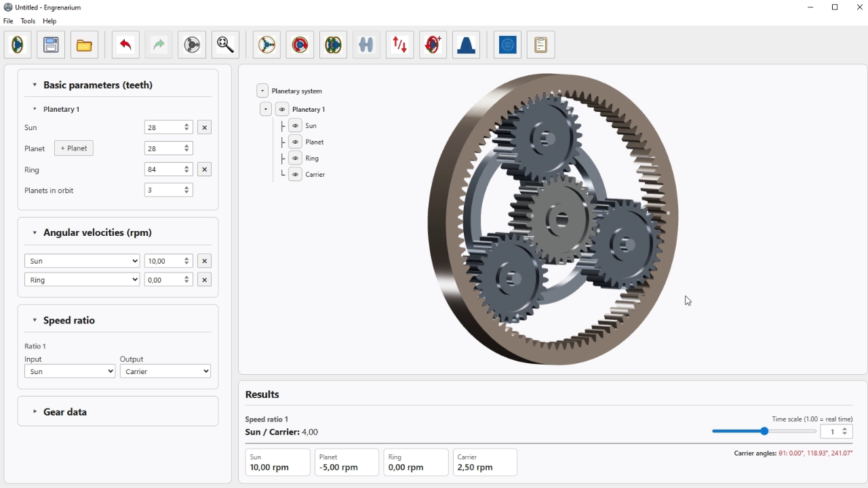Open a file using the folder icon

84,45
